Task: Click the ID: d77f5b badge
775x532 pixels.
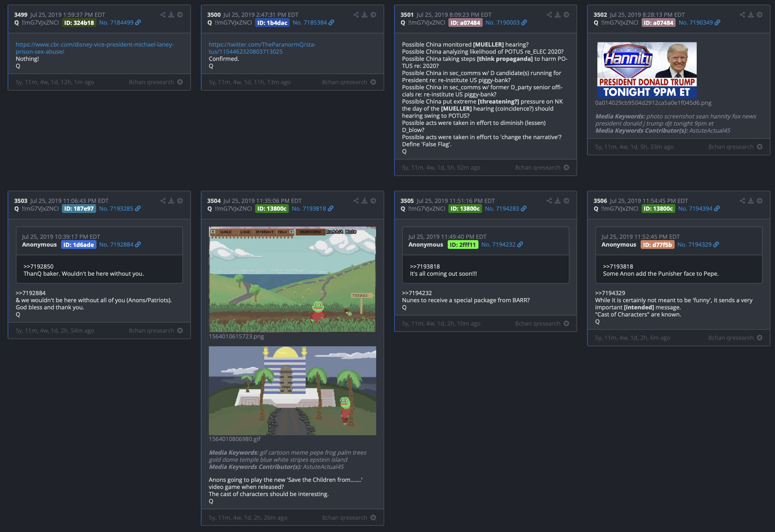Action: click(x=657, y=245)
